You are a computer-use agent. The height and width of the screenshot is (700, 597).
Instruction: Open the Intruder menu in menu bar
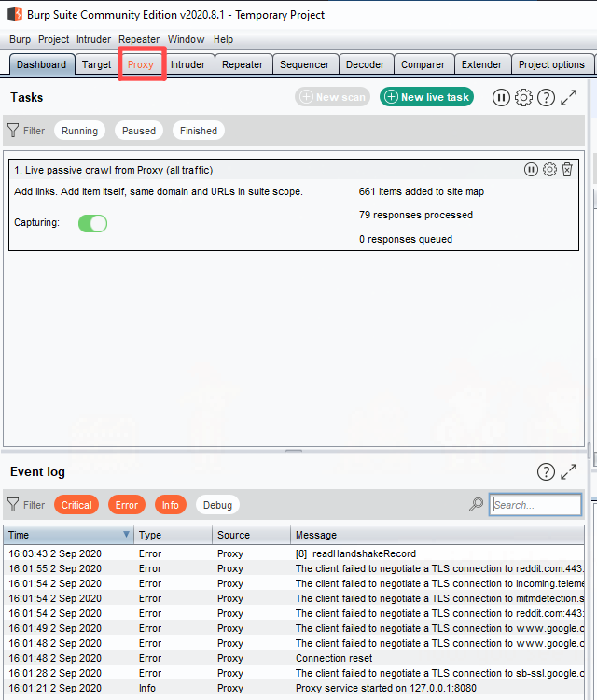(x=93, y=39)
